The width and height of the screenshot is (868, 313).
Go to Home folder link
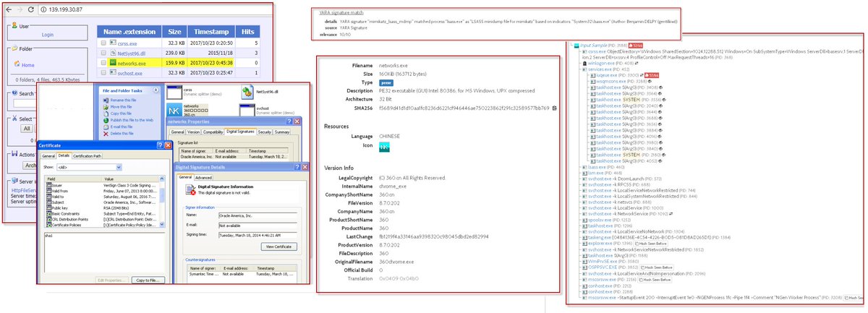(27, 65)
